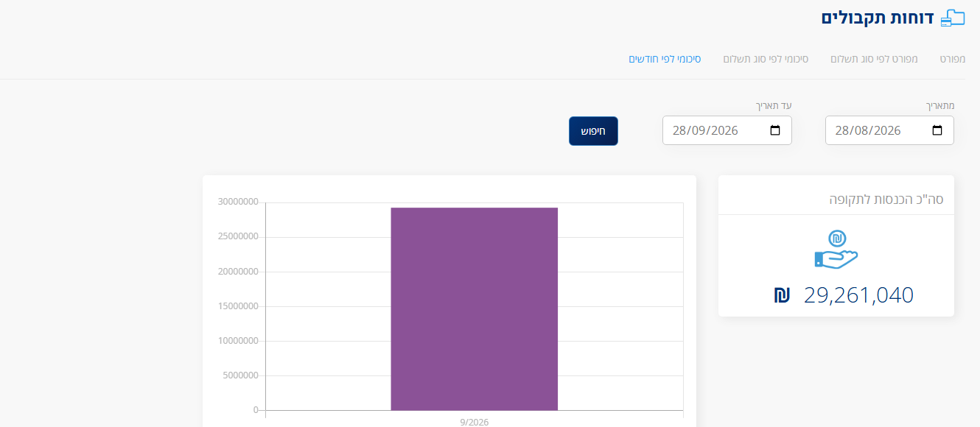This screenshot has width=980, height=427.
Task: Click the סה"כ הכנסות לתקופה card heading
Action: point(886,199)
